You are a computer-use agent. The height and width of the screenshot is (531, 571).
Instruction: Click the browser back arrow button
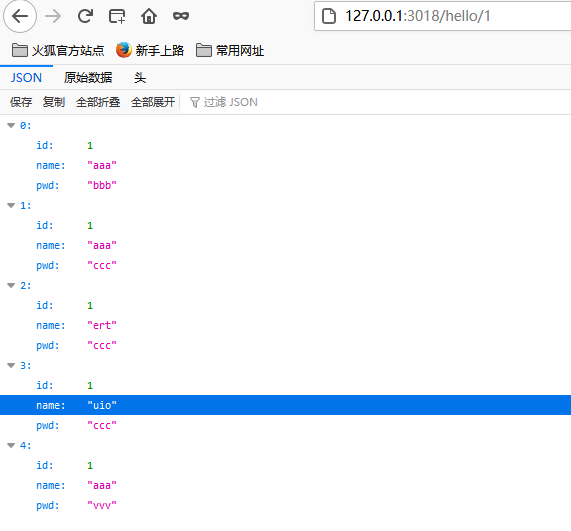(20, 16)
